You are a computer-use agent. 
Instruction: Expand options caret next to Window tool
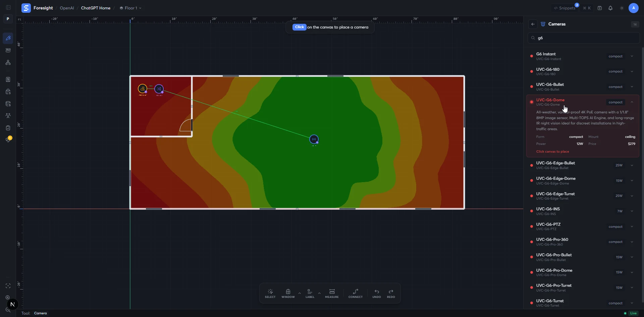coord(300,293)
